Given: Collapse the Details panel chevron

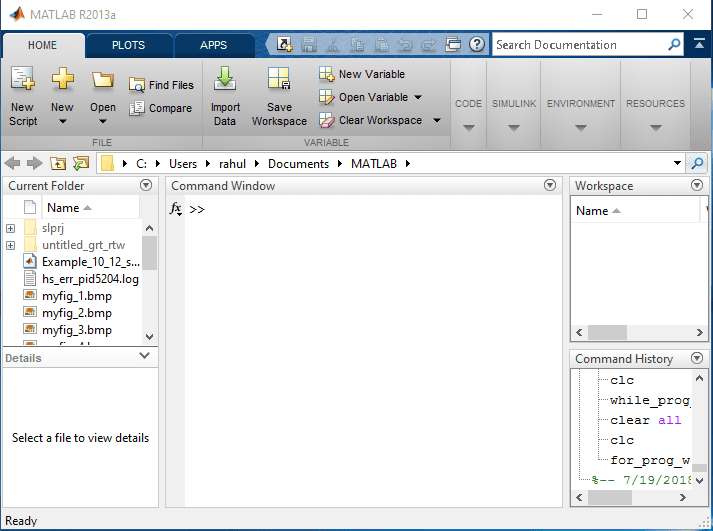Looking at the screenshot, I should [145, 356].
